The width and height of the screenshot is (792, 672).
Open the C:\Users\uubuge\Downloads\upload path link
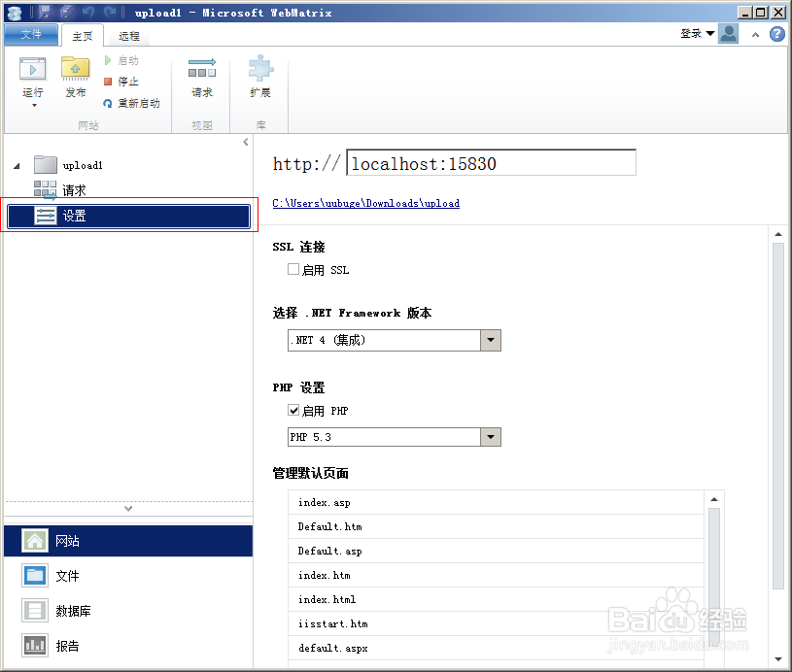[366, 204]
